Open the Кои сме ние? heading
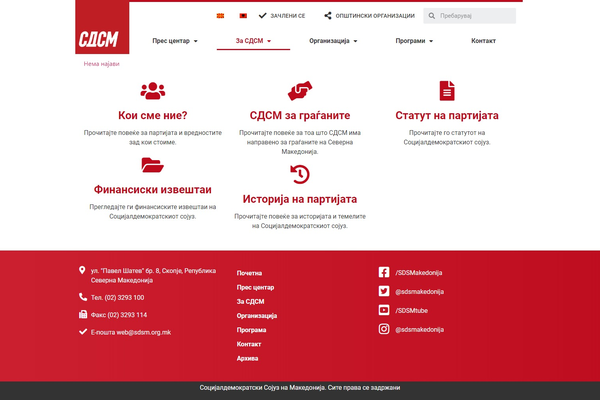Screen dimensions: 600x400 pos(153,115)
